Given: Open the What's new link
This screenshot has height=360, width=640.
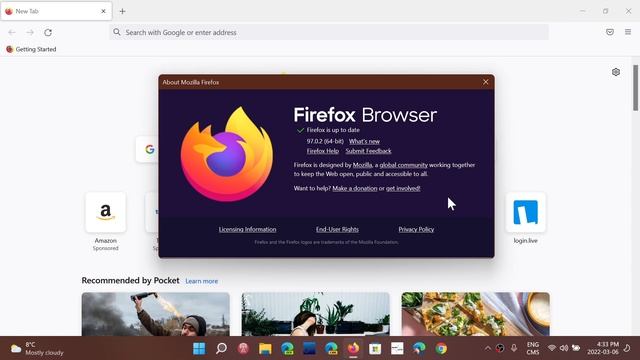Looking at the screenshot, I should (364, 141).
